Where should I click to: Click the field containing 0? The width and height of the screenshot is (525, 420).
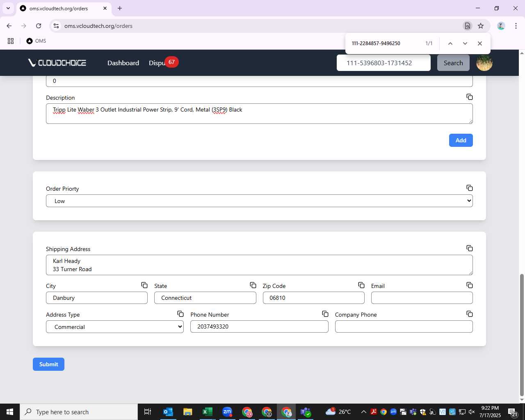(x=259, y=81)
